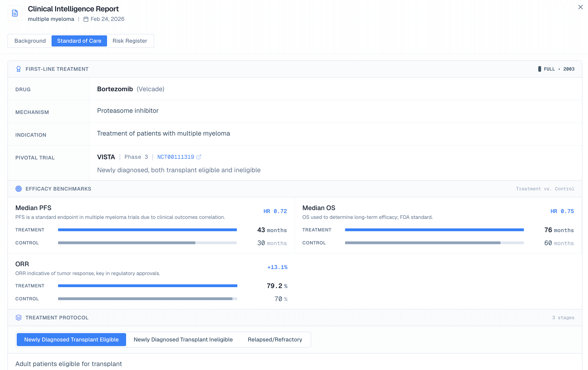The width and height of the screenshot is (588, 370).
Task: Switch to the Background tab
Action: 30,41
